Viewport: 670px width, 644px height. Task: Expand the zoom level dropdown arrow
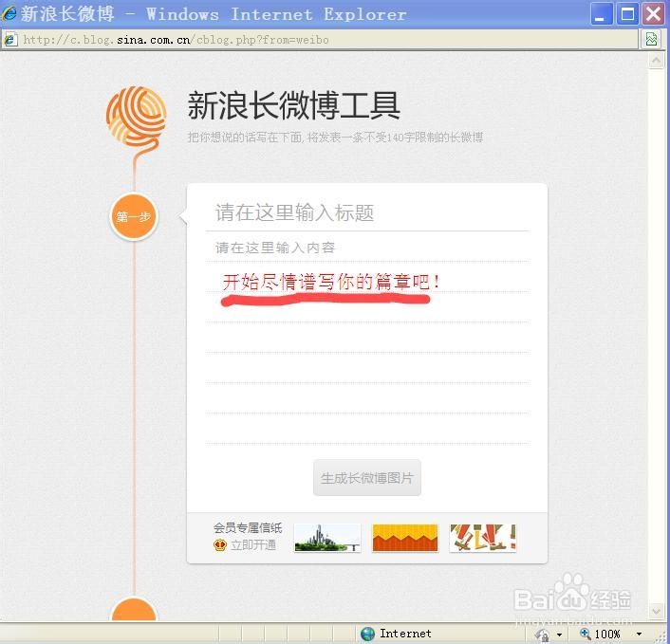[x=640, y=635]
